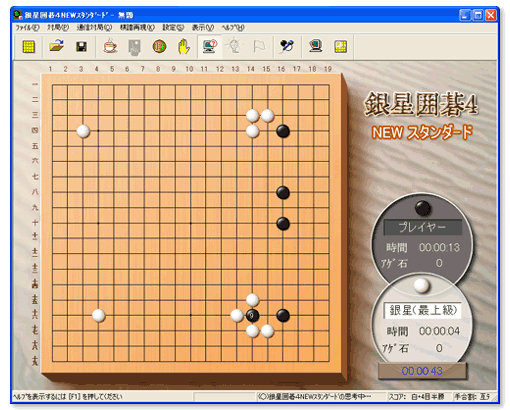Save the game using the floppy disk icon
The width and height of the screenshot is (510, 410).
click(x=81, y=46)
